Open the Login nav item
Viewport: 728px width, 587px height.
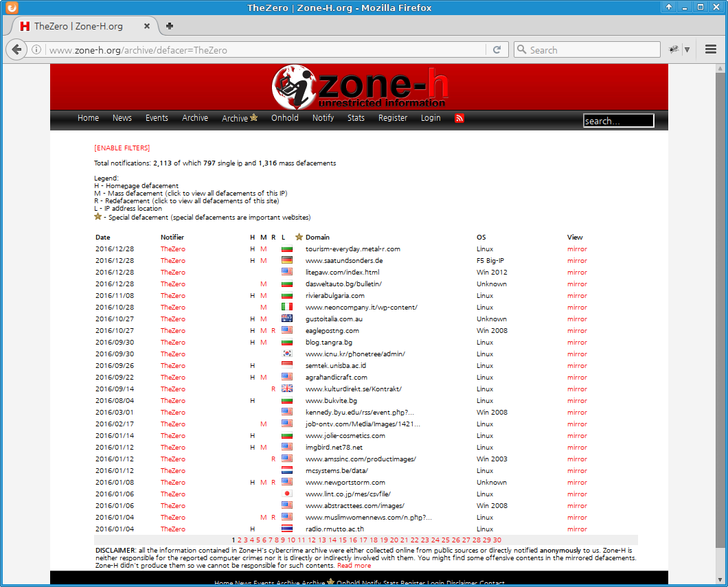(431, 118)
